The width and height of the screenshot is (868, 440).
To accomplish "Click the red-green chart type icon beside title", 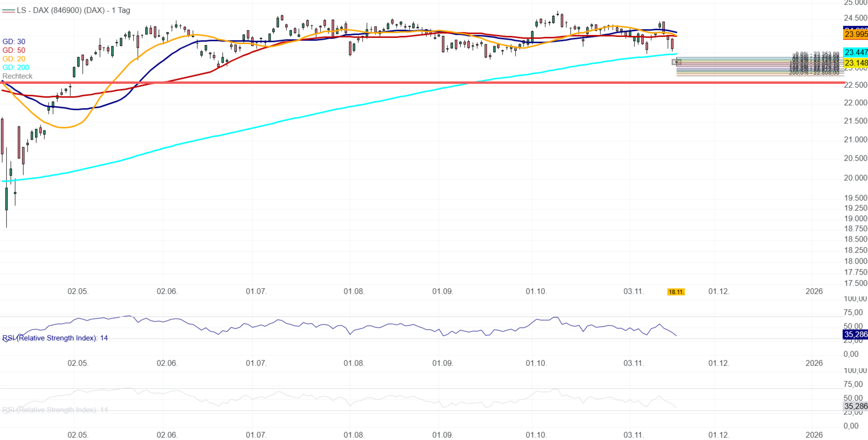I will click(8, 11).
